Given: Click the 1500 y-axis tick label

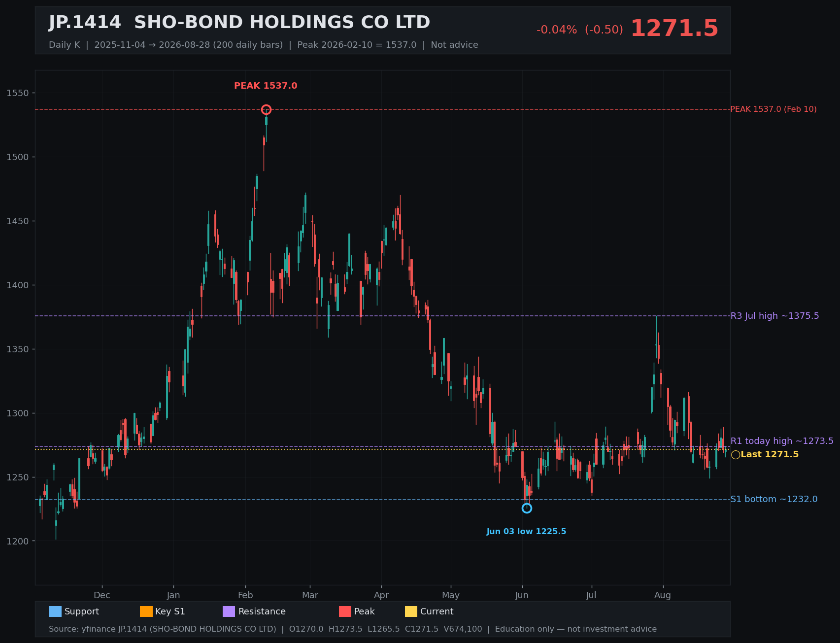Looking at the screenshot, I should point(18,157).
